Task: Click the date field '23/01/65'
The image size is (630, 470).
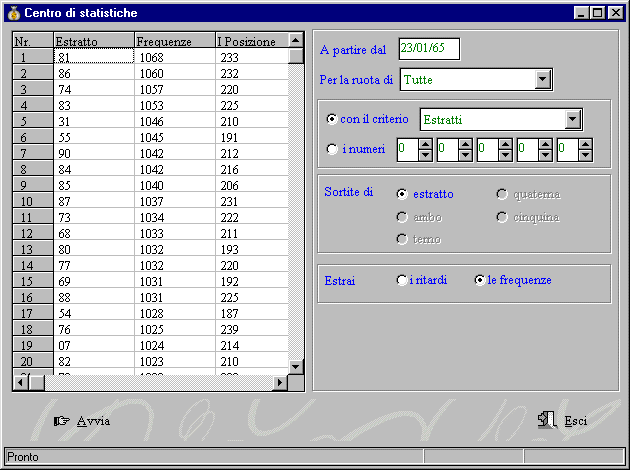Action: 429,49
